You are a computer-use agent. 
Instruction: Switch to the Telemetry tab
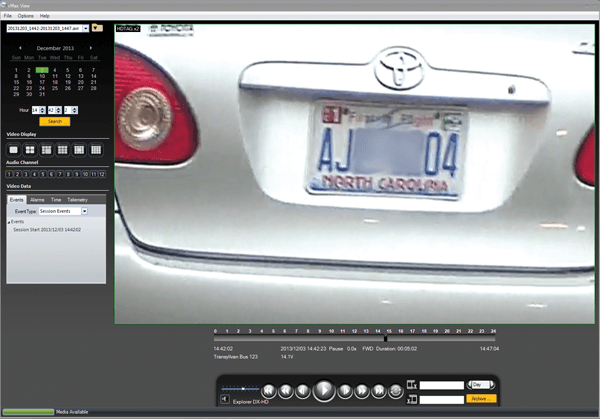77,200
